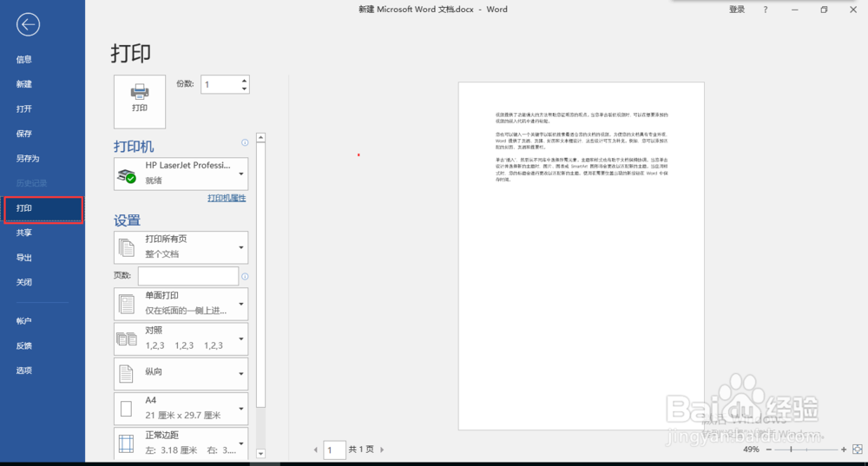The image size is (868, 466).
Task: Select 关闭 in the sidebar
Action: (23, 282)
